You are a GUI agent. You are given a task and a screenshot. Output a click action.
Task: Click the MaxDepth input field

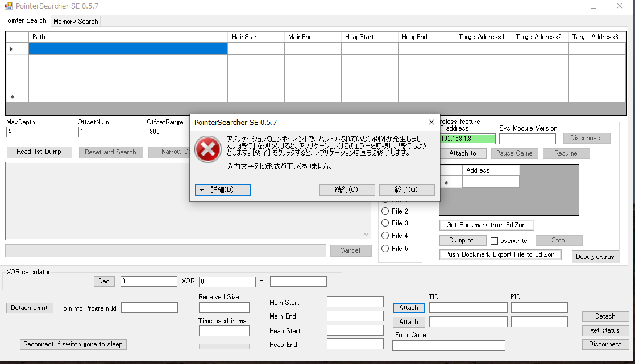(35, 132)
